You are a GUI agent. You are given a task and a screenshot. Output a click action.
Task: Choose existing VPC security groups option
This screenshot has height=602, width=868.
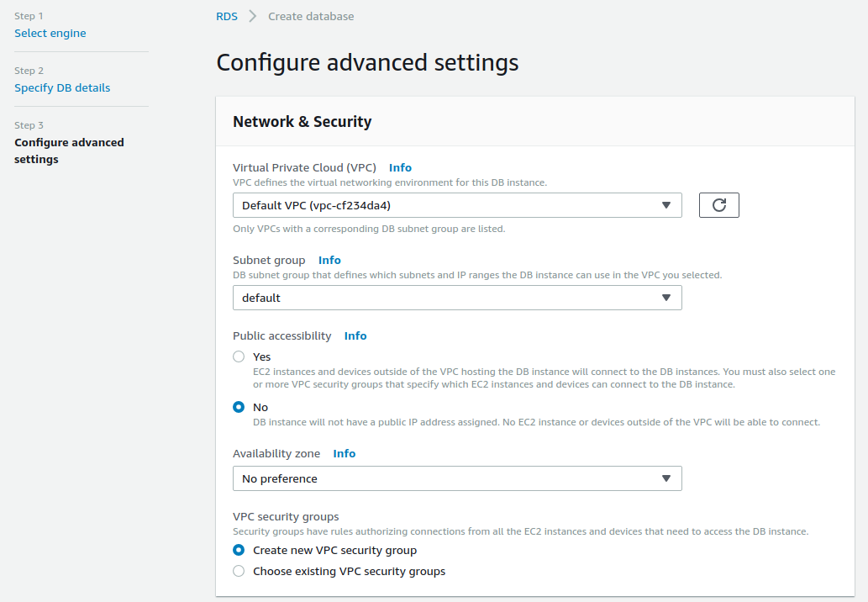pos(239,571)
